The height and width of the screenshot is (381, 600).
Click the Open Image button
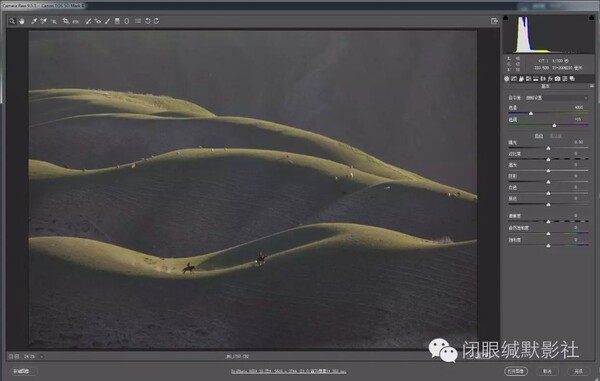click(516, 371)
